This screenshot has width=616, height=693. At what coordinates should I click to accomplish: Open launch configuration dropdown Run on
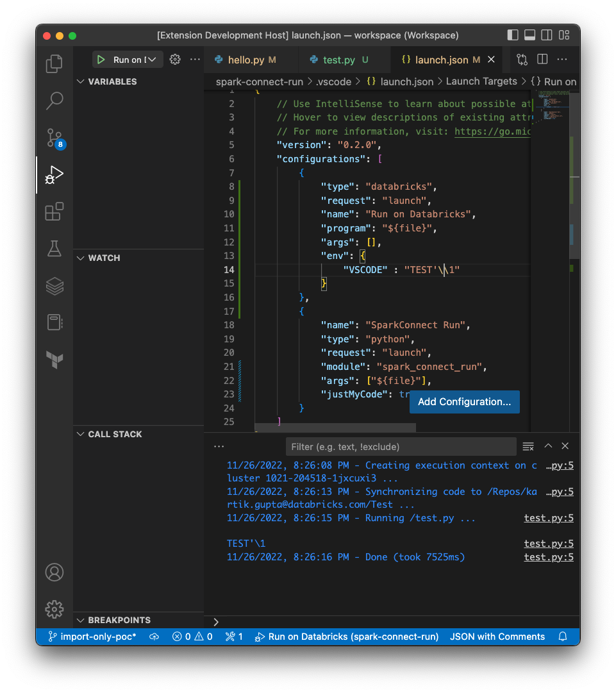click(x=135, y=60)
